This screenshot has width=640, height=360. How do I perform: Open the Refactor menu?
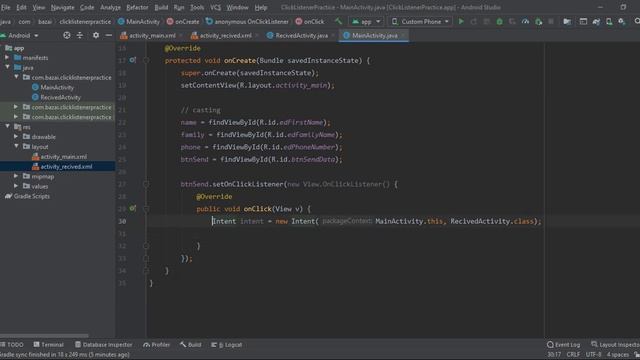coord(137,7)
